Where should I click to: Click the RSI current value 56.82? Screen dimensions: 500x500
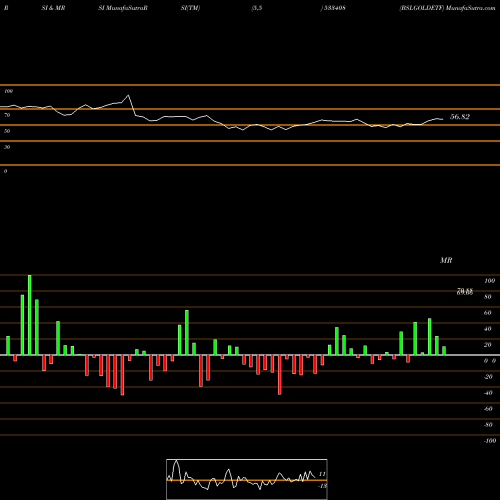[x=460, y=117]
